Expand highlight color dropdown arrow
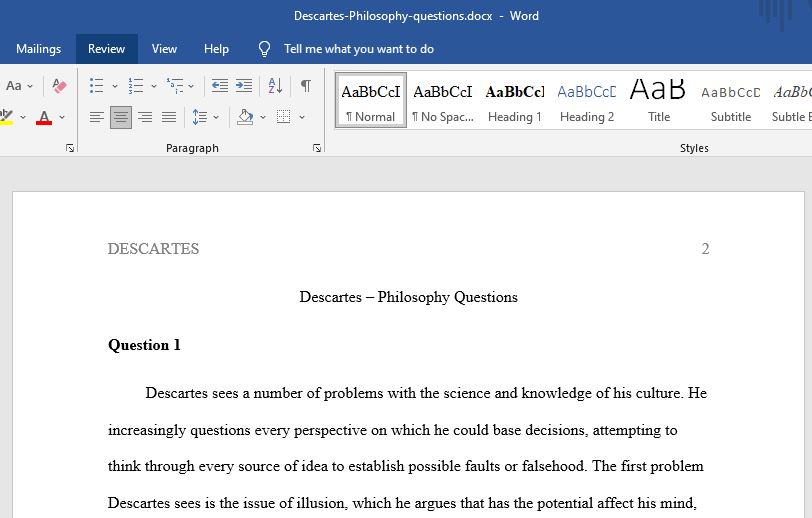812x518 pixels. coord(23,118)
